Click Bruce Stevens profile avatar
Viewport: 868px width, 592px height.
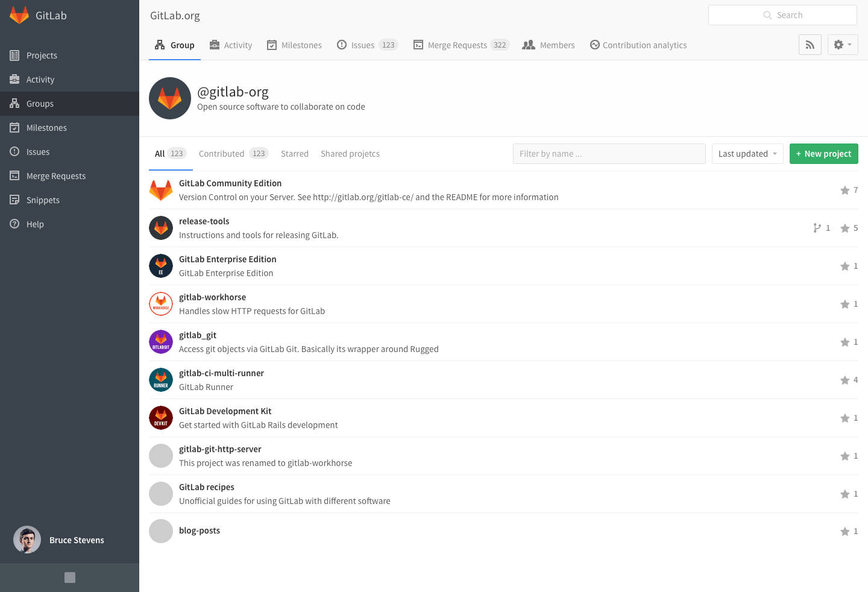pos(27,540)
